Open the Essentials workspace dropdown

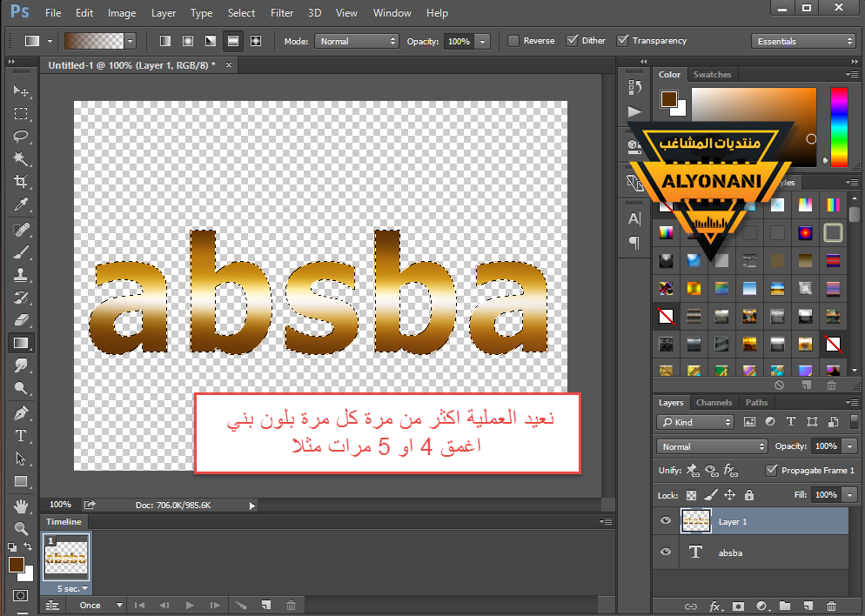(x=803, y=41)
